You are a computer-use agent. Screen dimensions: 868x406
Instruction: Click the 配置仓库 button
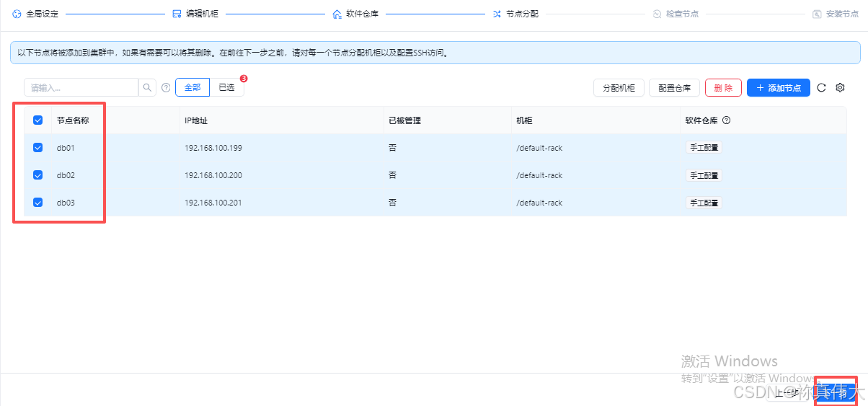674,88
